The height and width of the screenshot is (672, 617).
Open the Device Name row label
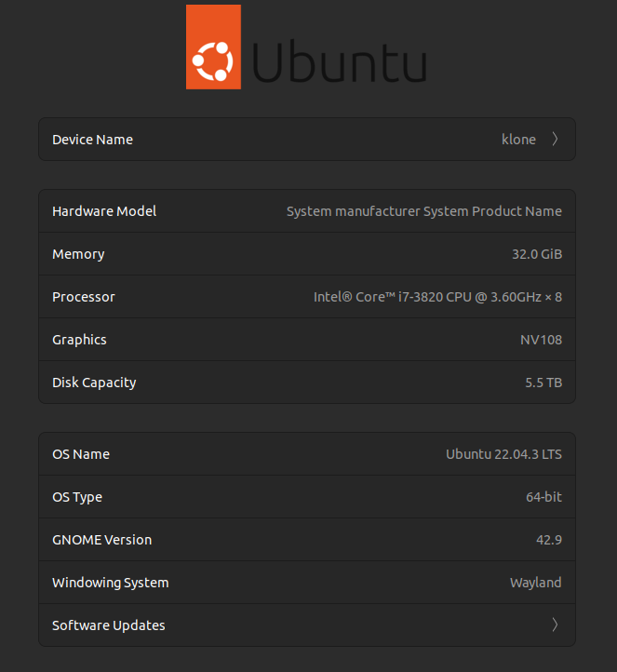[92, 140]
